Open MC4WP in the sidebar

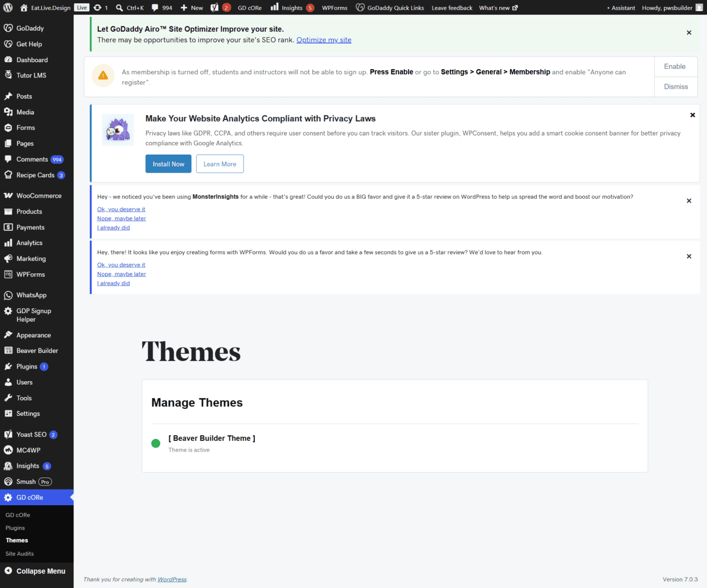pyautogui.click(x=36, y=451)
